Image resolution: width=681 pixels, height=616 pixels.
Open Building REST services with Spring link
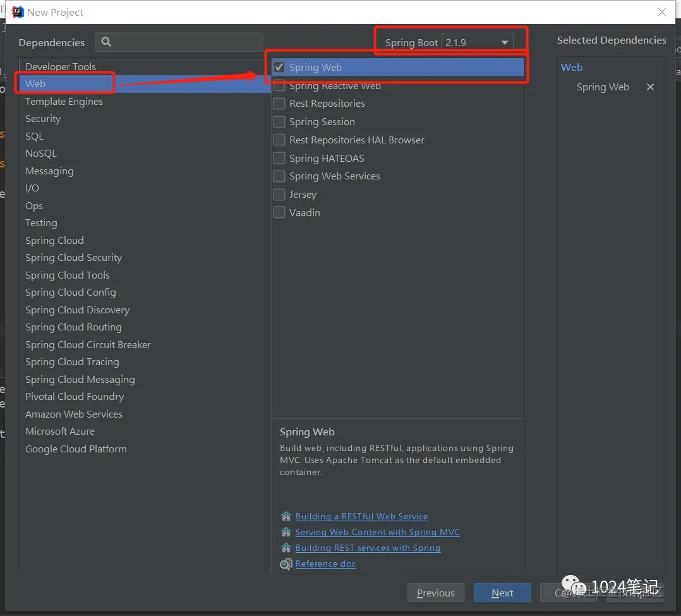click(x=368, y=548)
